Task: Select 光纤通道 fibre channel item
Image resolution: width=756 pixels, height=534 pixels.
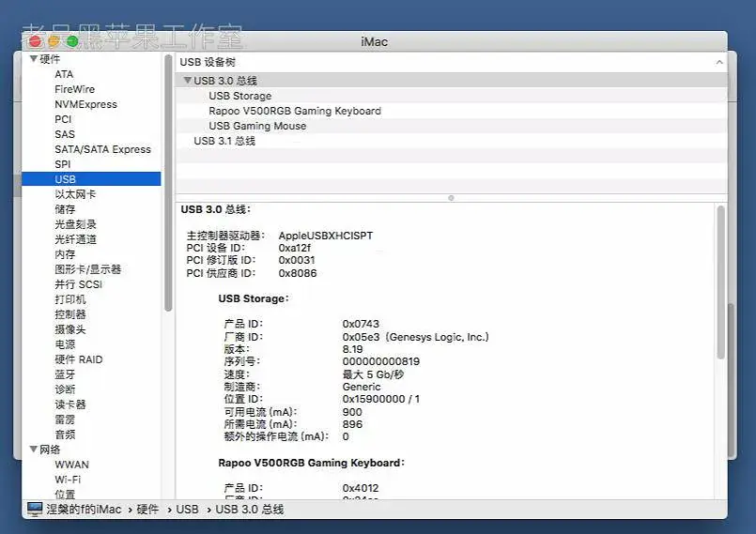Action: point(75,239)
